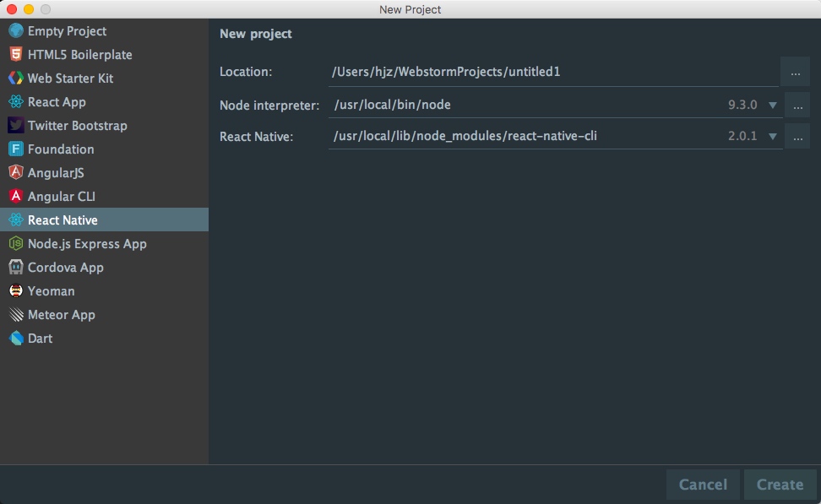The width and height of the screenshot is (821, 504).
Task: Open the React Native CLI version dropdown
Action: [772, 137]
